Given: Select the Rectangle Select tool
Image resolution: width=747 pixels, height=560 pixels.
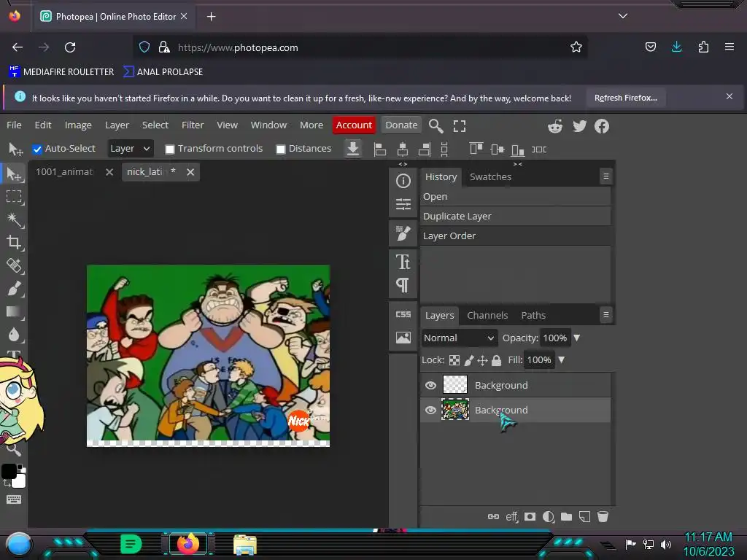Looking at the screenshot, I should click(x=14, y=197).
